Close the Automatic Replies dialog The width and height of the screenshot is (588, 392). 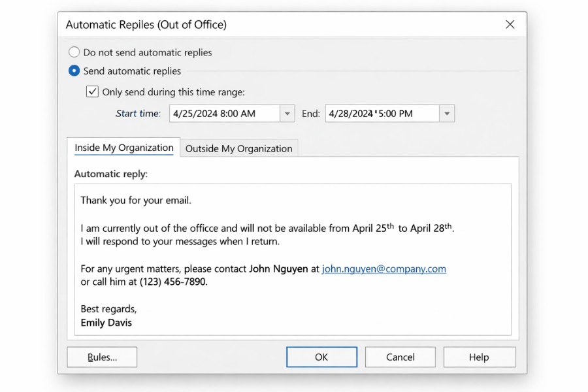(x=510, y=24)
